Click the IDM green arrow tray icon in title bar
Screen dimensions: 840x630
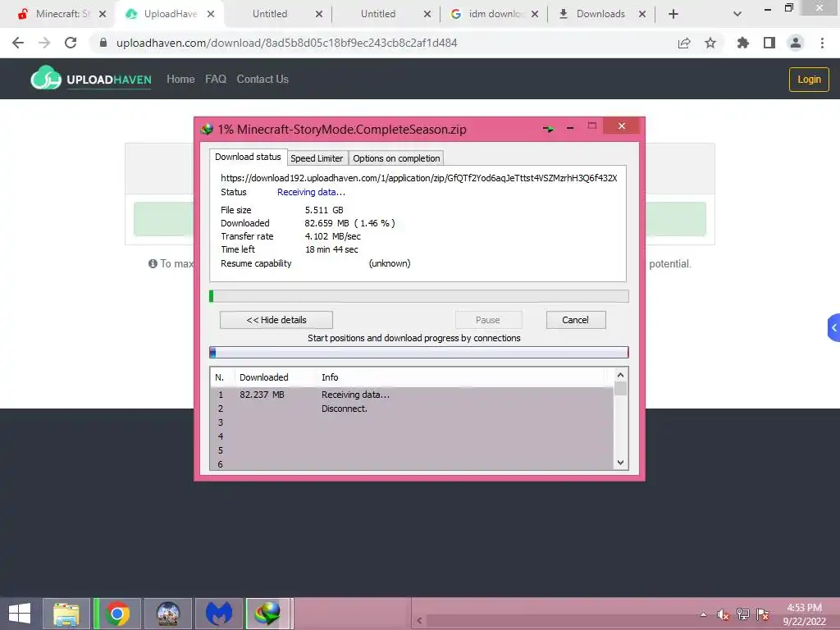point(549,128)
